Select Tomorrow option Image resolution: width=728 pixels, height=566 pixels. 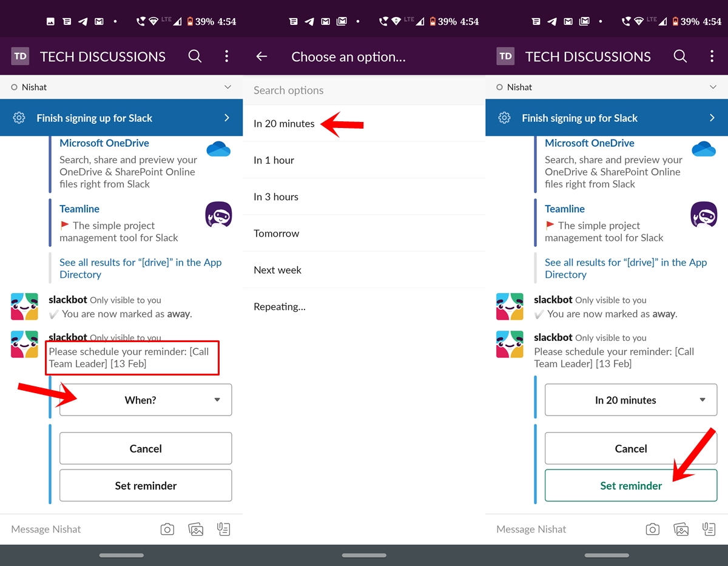tap(364, 233)
